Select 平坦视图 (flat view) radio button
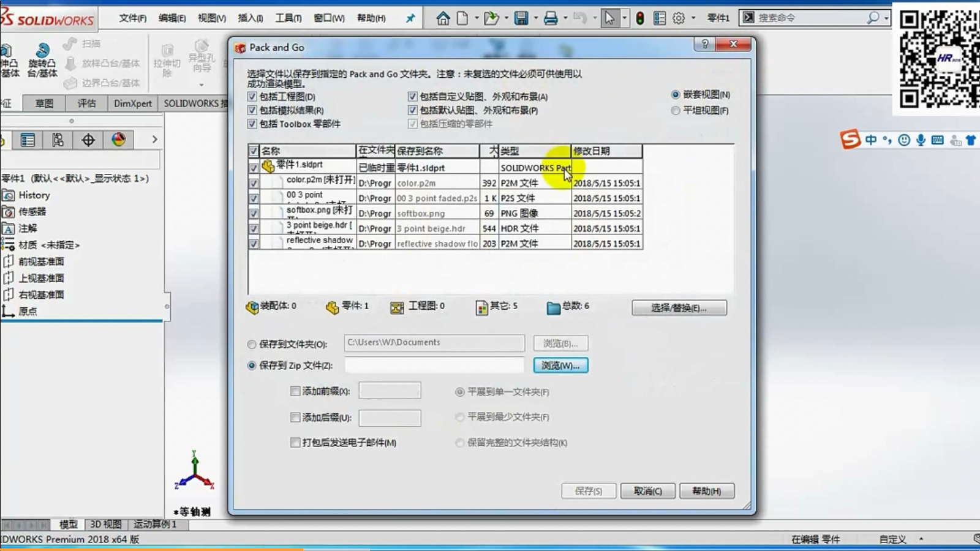Viewport: 980px width, 551px height. (676, 111)
